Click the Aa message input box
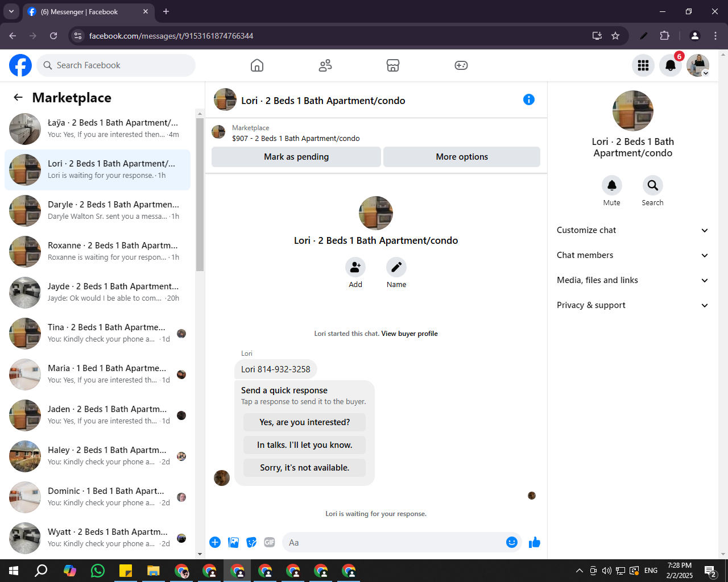This screenshot has height=582, width=728. click(x=395, y=542)
